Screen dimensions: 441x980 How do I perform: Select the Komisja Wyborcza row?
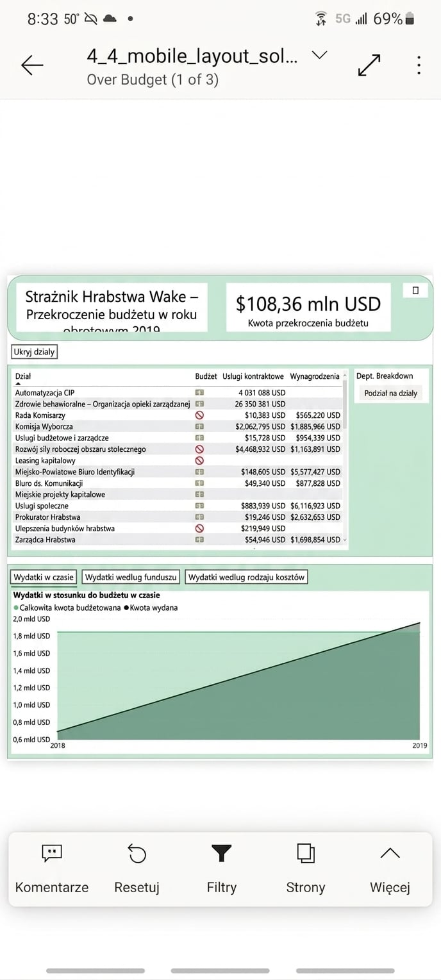pos(178,426)
